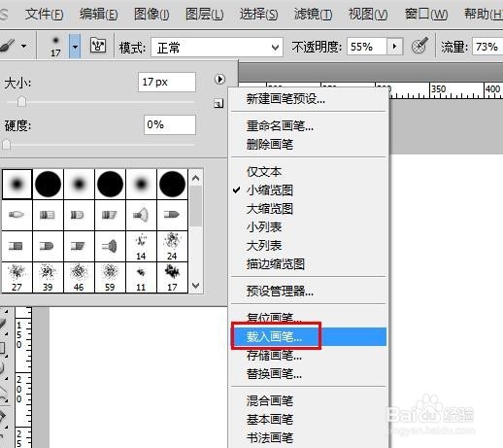
Task: Click the brush size slider handle
Action: pos(21,102)
